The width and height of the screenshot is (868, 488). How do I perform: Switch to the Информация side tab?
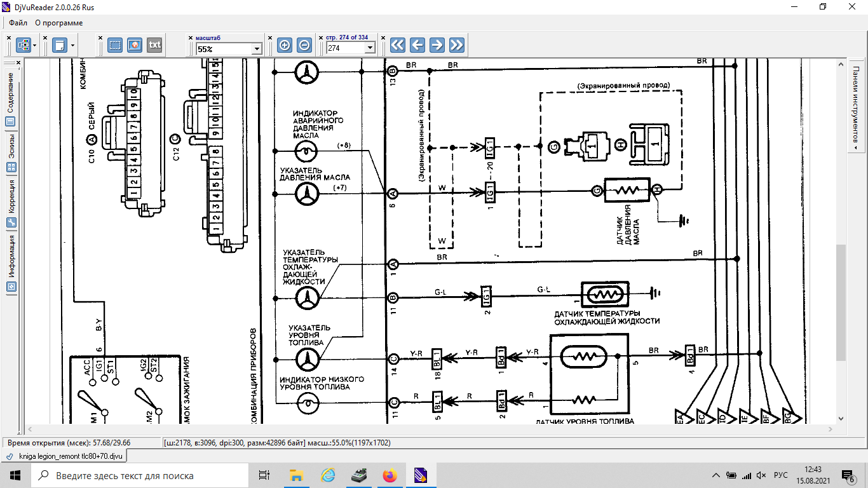(11, 263)
